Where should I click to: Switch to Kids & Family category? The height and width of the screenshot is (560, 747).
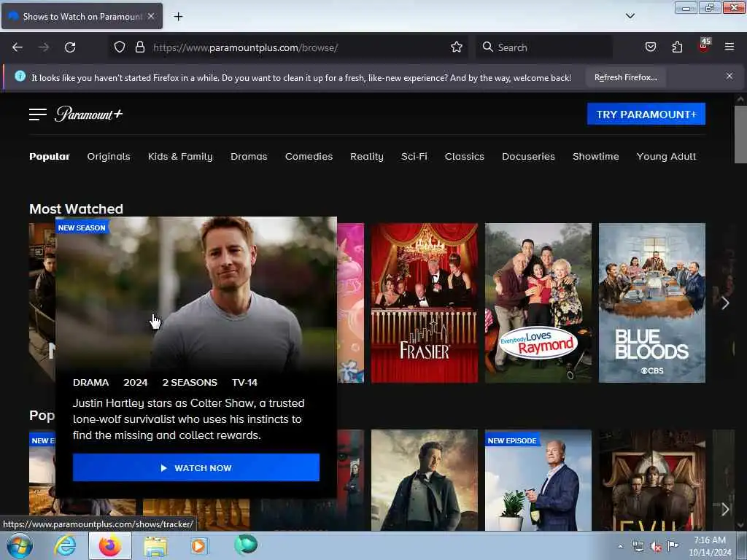tap(181, 157)
